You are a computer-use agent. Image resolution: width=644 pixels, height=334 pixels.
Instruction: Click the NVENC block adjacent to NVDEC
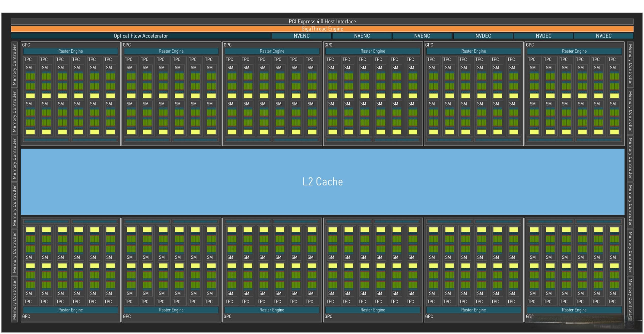(422, 36)
